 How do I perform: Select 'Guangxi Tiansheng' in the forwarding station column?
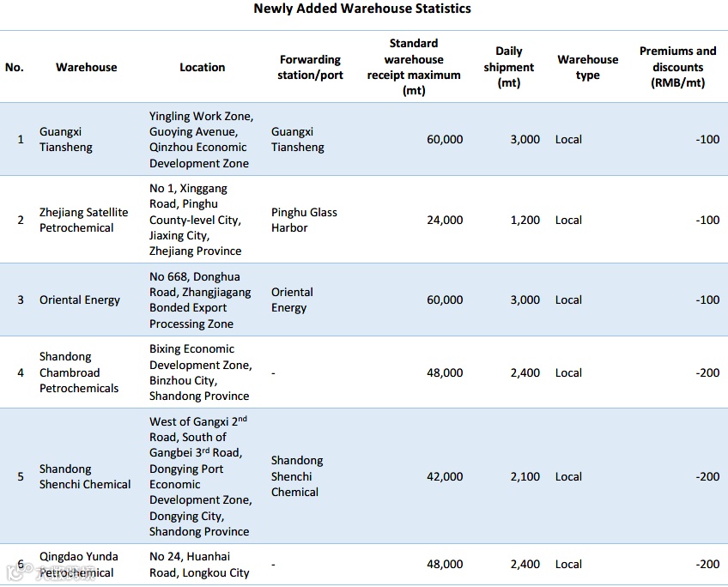298,139
